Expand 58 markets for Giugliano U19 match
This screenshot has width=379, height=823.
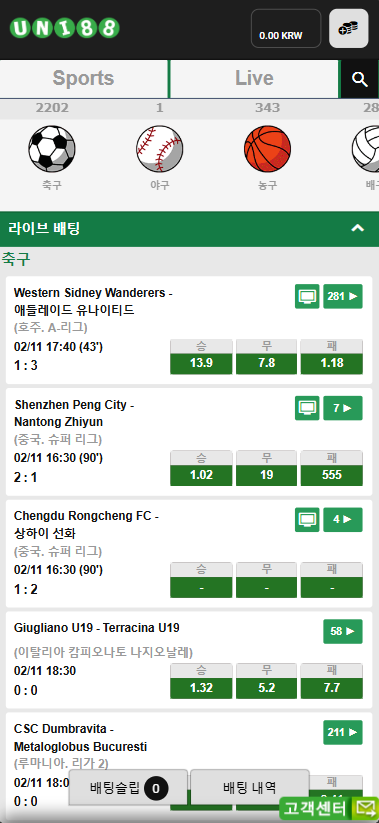pyautogui.click(x=343, y=631)
